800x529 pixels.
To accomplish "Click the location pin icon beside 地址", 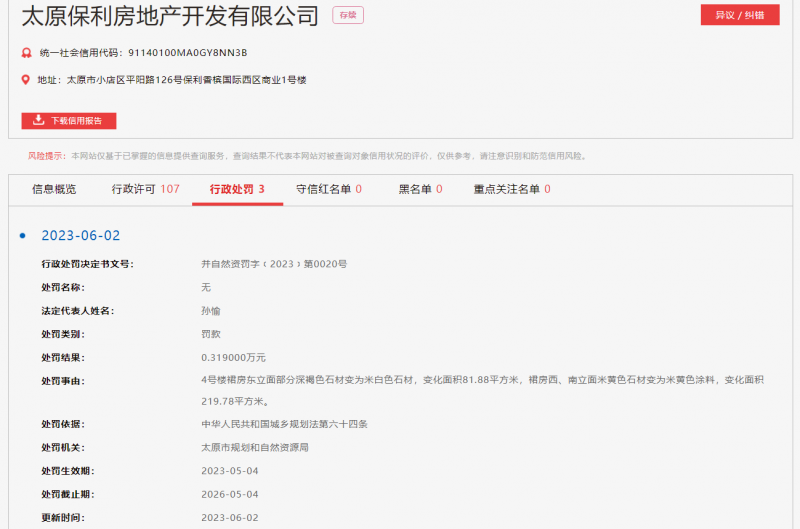I will pos(27,80).
